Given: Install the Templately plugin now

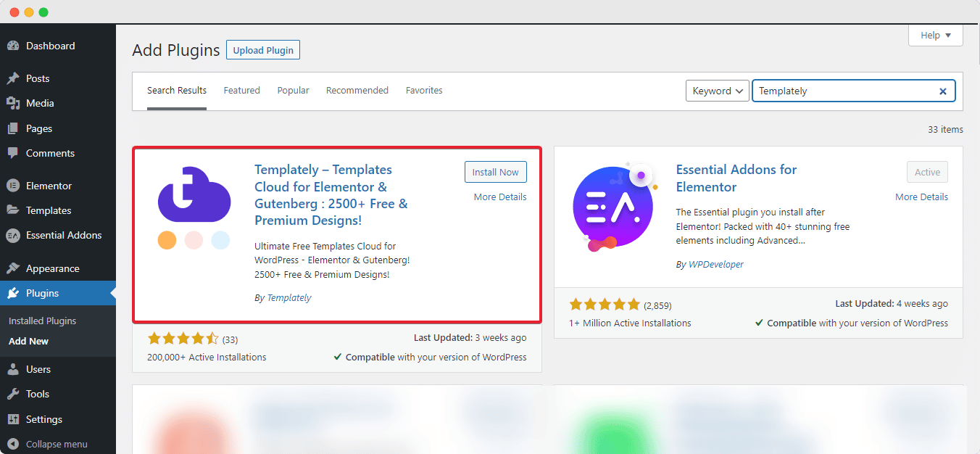Looking at the screenshot, I should point(496,172).
